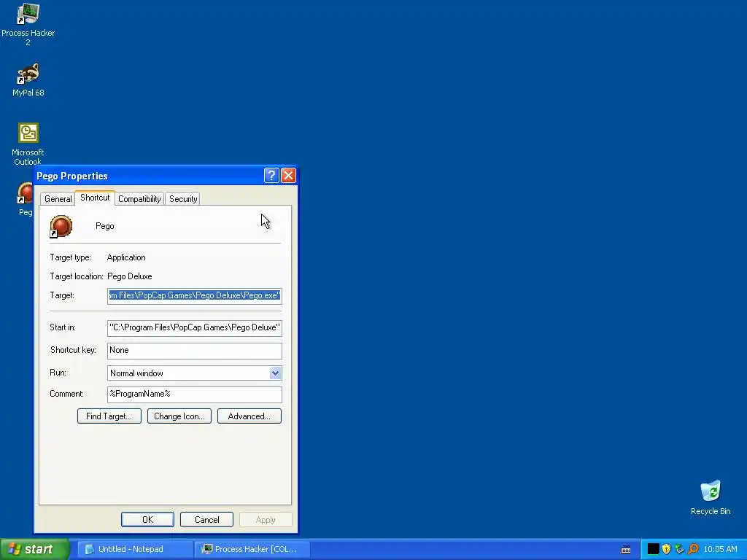The image size is (747, 560).
Task: Expand the Run dropdown arrow
Action: 275,373
